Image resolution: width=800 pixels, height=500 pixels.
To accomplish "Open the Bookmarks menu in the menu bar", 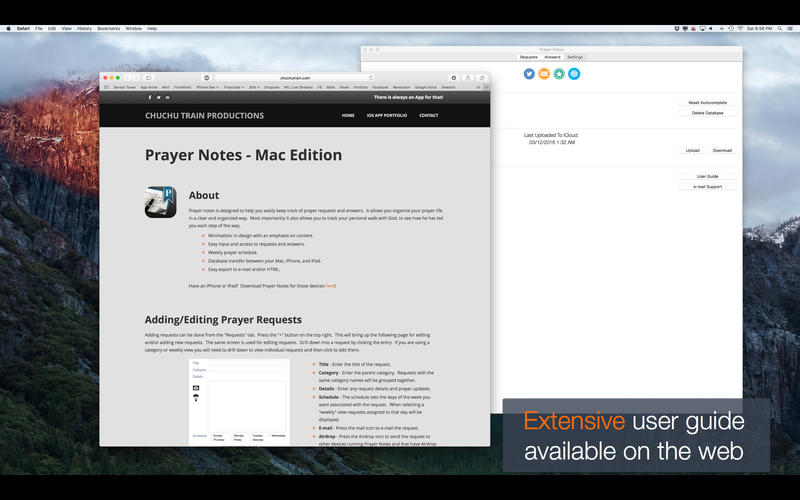I will point(108,28).
